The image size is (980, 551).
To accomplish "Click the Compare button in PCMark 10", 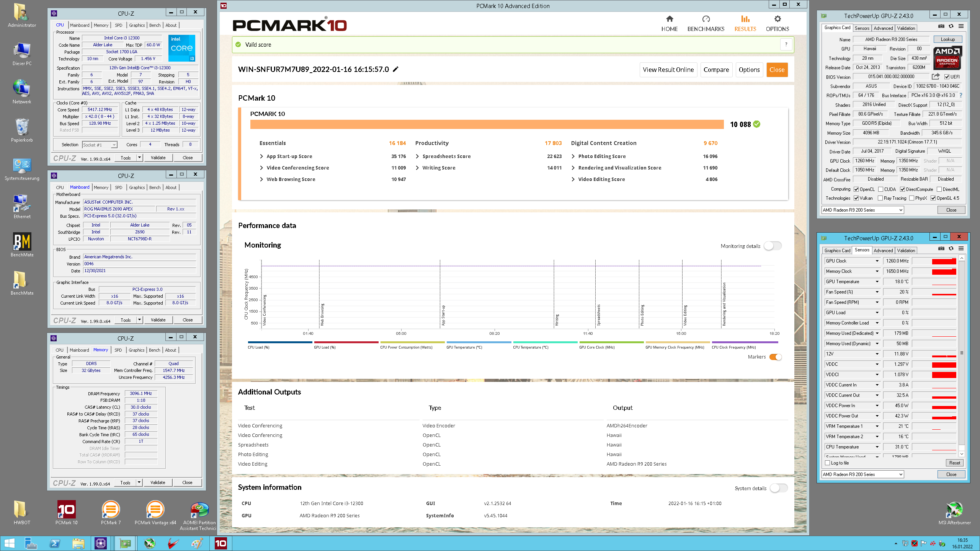I will pos(716,70).
